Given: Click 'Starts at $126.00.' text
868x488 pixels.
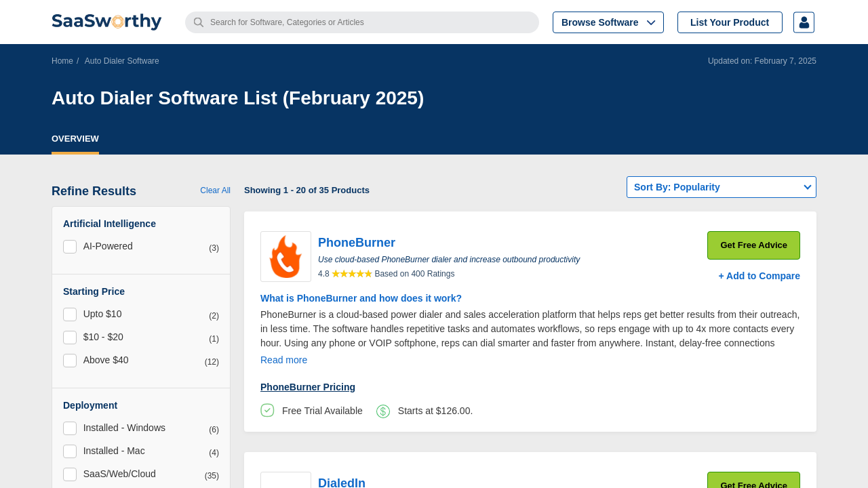Looking at the screenshot, I should [435, 411].
